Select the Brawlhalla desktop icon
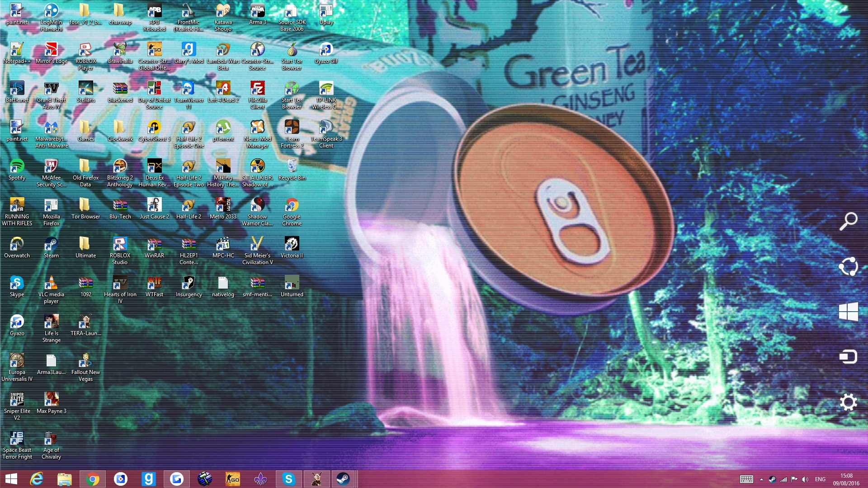Image resolution: width=868 pixels, height=488 pixels. click(x=120, y=53)
